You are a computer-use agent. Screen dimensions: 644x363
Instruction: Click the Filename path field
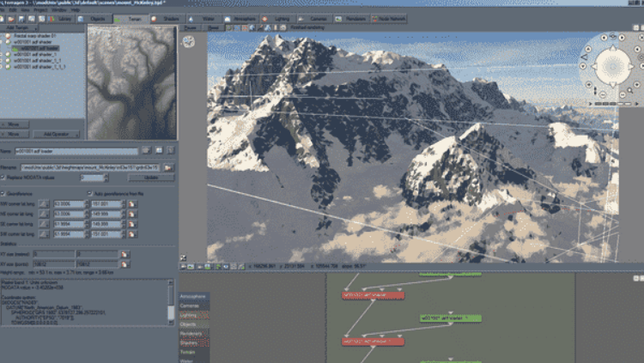[x=90, y=167]
